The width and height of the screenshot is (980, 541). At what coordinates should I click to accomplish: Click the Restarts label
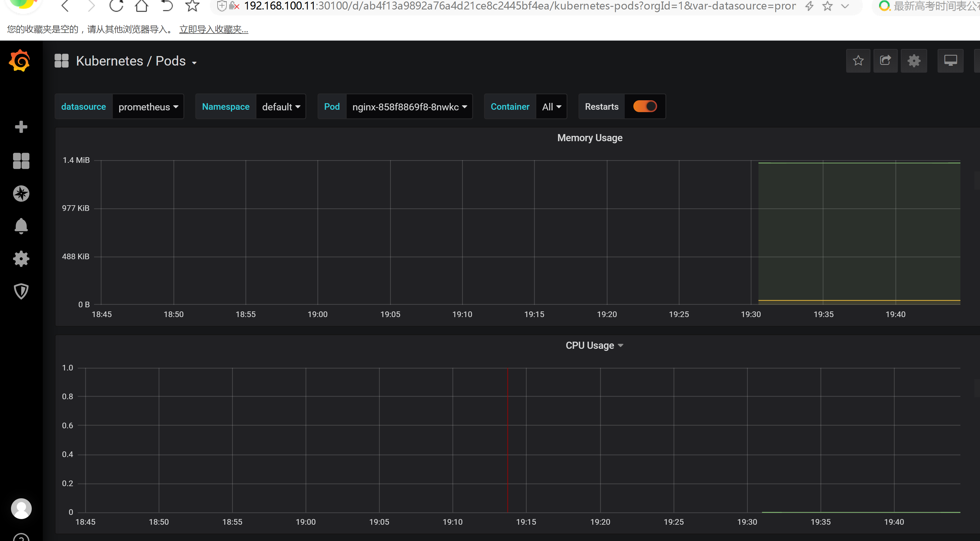click(x=602, y=107)
